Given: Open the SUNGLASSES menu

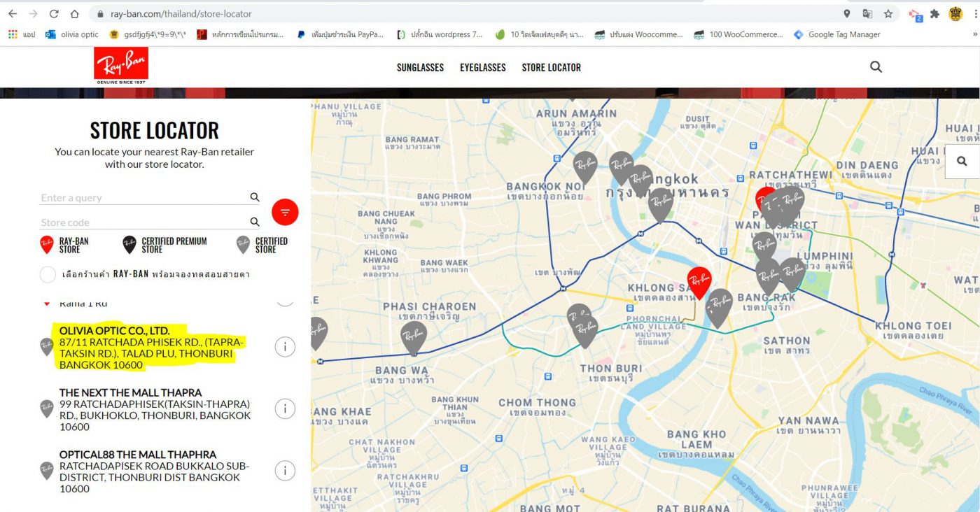Looking at the screenshot, I should pos(420,67).
